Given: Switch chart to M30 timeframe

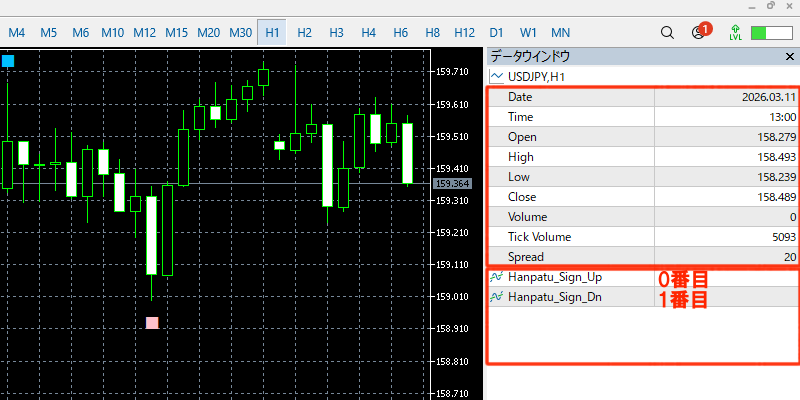Looking at the screenshot, I should pyautogui.click(x=240, y=33).
